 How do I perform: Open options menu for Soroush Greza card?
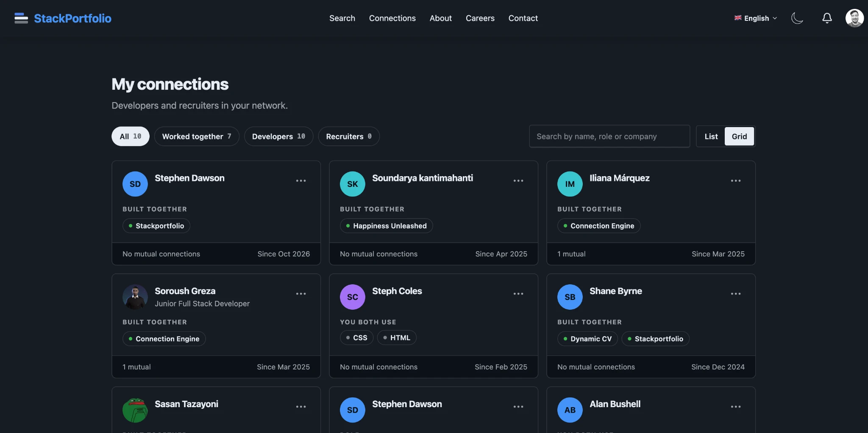301,294
